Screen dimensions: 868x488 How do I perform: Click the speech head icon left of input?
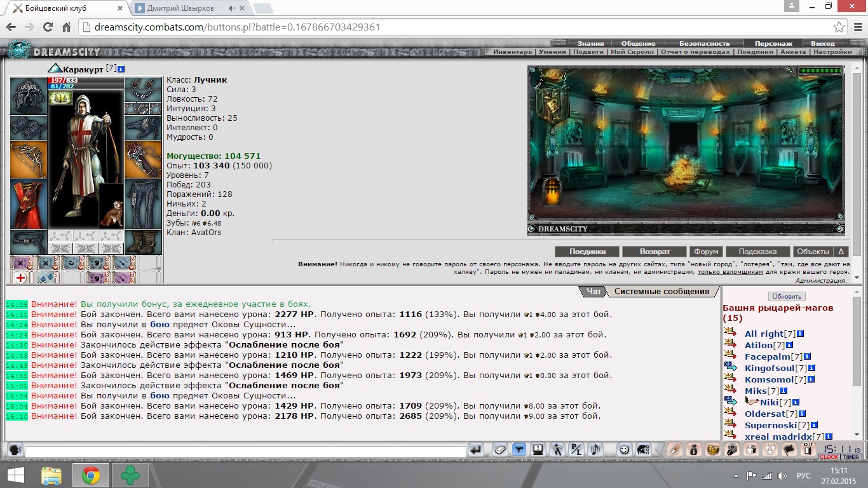point(15,450)
